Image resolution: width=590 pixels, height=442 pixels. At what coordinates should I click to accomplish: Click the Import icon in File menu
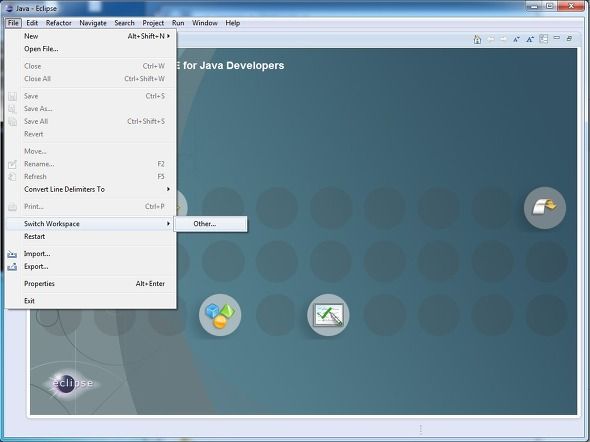click(x=12, y=254)
